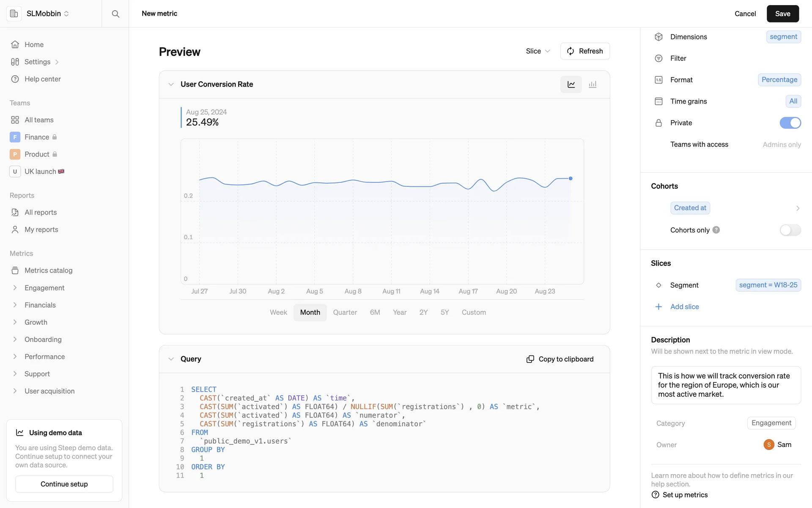The width and height of the screenshot is (812, 508).
Task: Click the SLMobbin workspace logo icon
Action: point(14,14)
